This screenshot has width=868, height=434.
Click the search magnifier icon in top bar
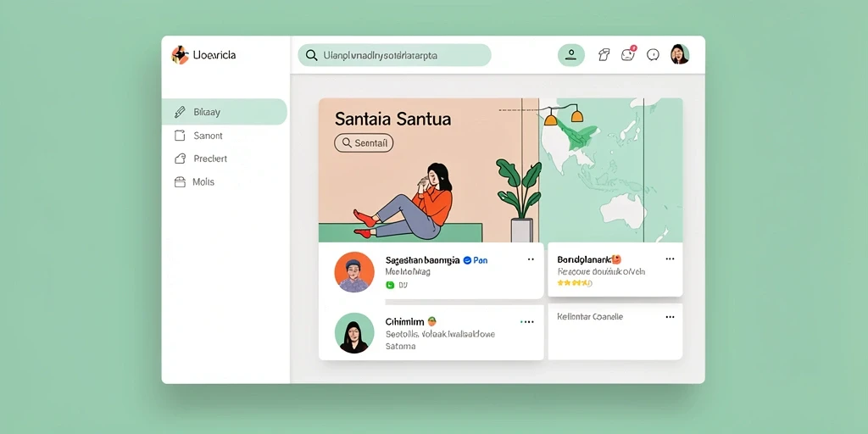pyautogui.click(x=312, y=55)
